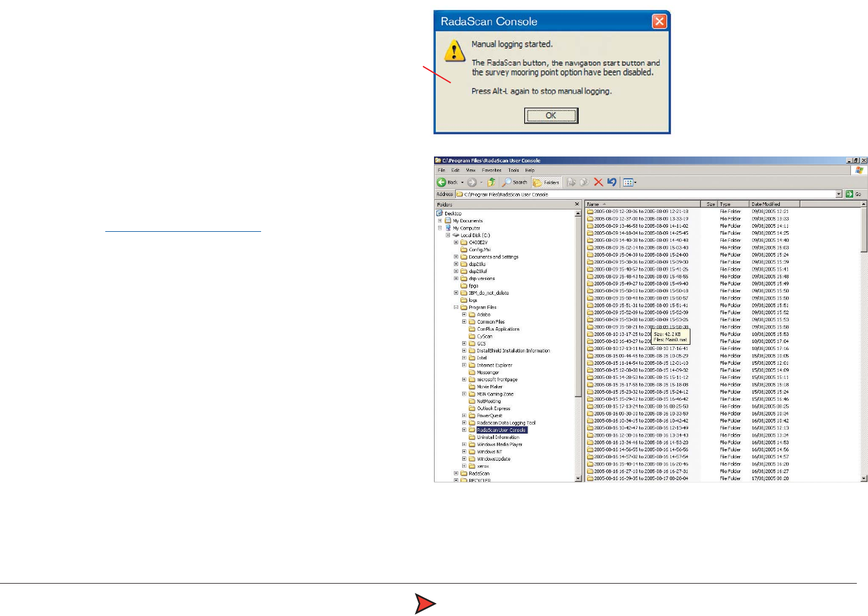Click the green Back arrow button
868x616 pixels.
pos(441,182)
